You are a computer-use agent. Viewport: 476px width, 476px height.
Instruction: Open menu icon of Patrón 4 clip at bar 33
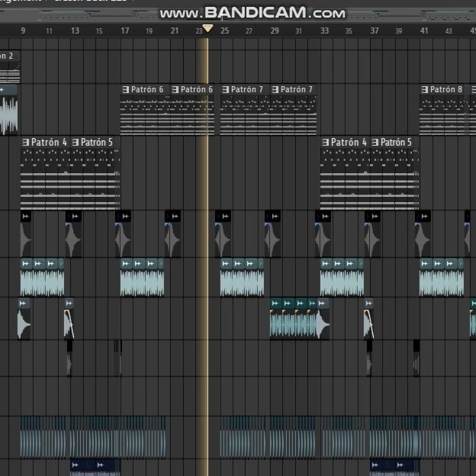point(326,142)
